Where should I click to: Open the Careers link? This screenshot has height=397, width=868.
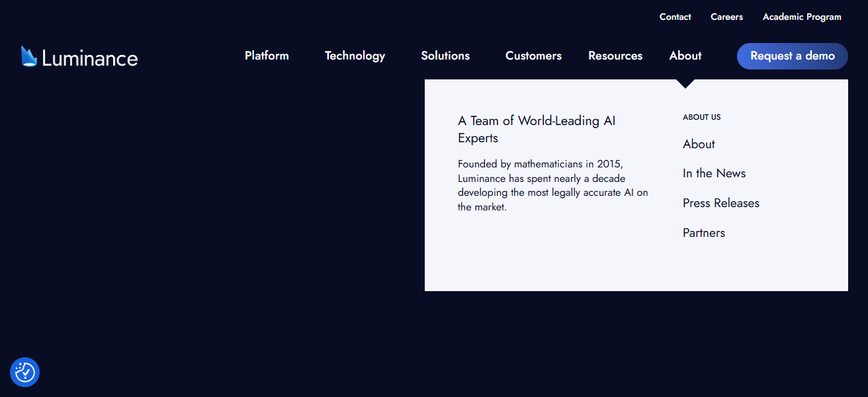tap(726, 17)
